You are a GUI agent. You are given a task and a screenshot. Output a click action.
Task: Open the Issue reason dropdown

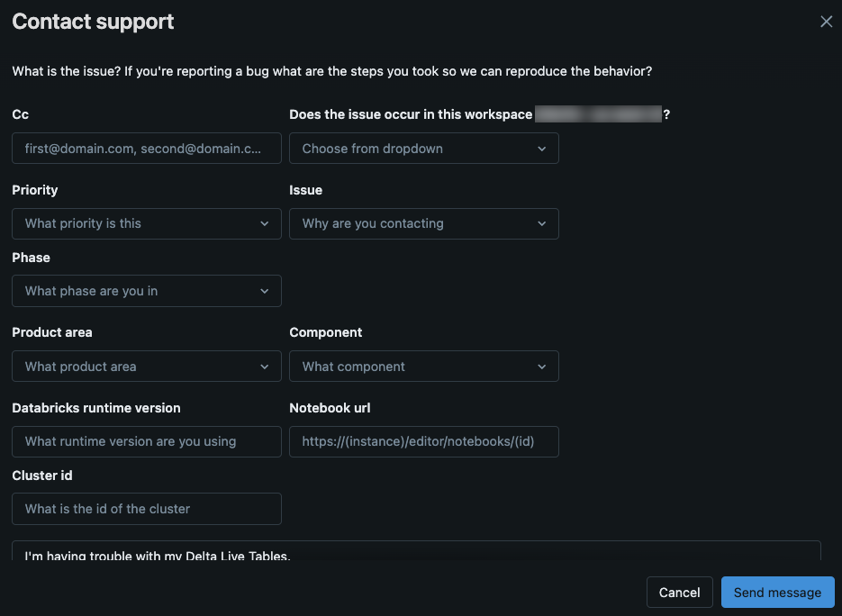(x=423, y=223)
